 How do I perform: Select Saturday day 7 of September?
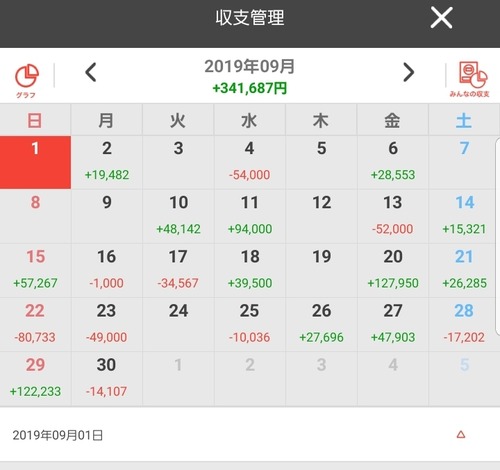point(464,162)
